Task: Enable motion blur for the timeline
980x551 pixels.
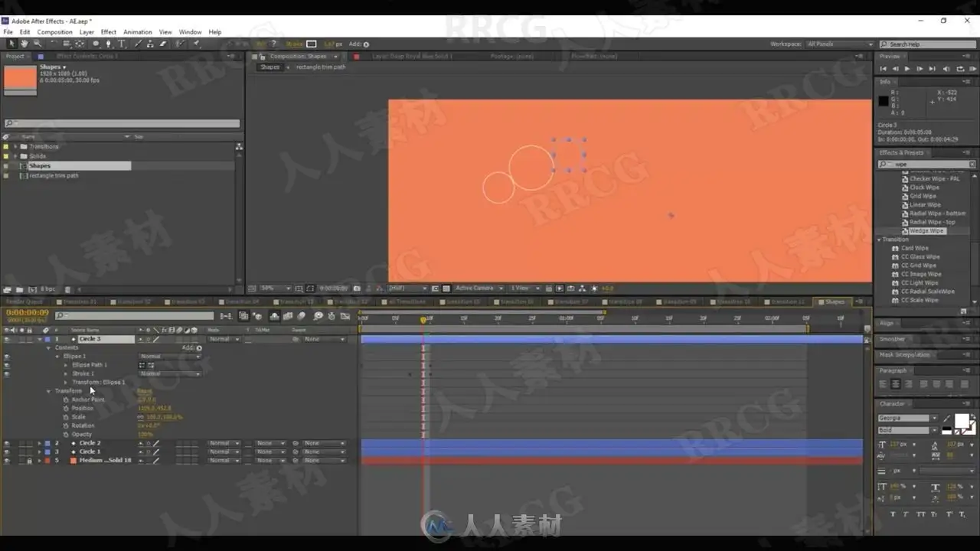Action: pyautogui.click(x=302, y=316)
